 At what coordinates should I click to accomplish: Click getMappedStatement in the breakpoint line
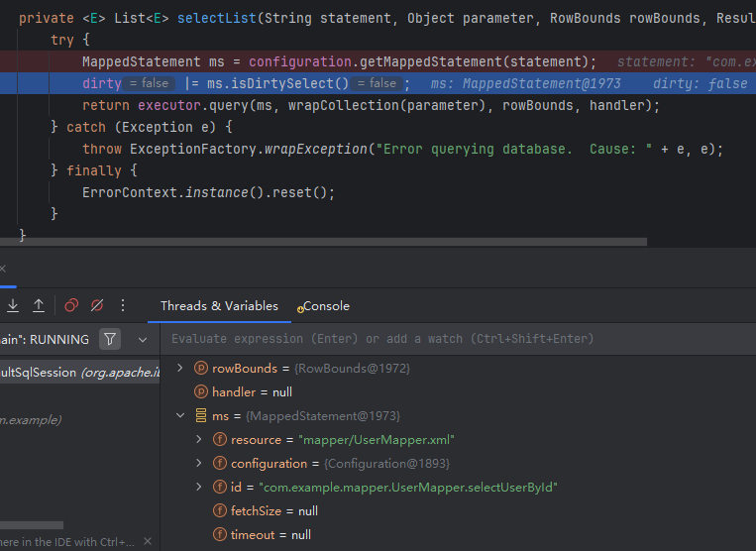(431, 61)
